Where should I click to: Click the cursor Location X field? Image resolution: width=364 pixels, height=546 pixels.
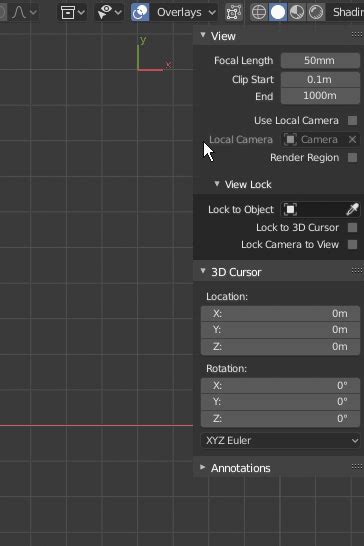pos(280,313)
